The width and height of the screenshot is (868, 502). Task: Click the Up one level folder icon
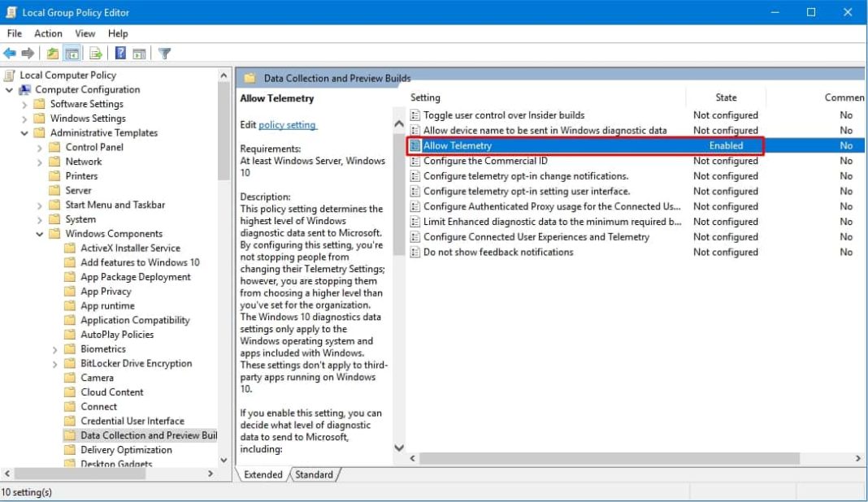[x=53, y=53]
